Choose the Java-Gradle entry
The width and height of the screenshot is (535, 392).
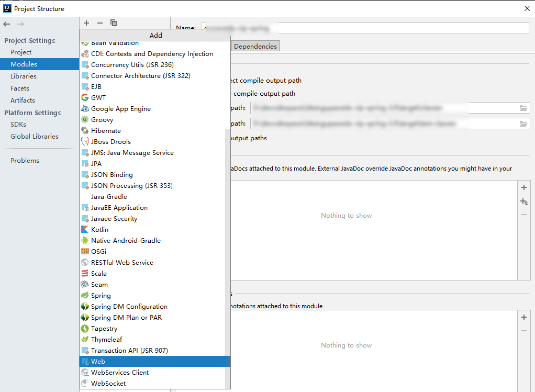(152, 196)
